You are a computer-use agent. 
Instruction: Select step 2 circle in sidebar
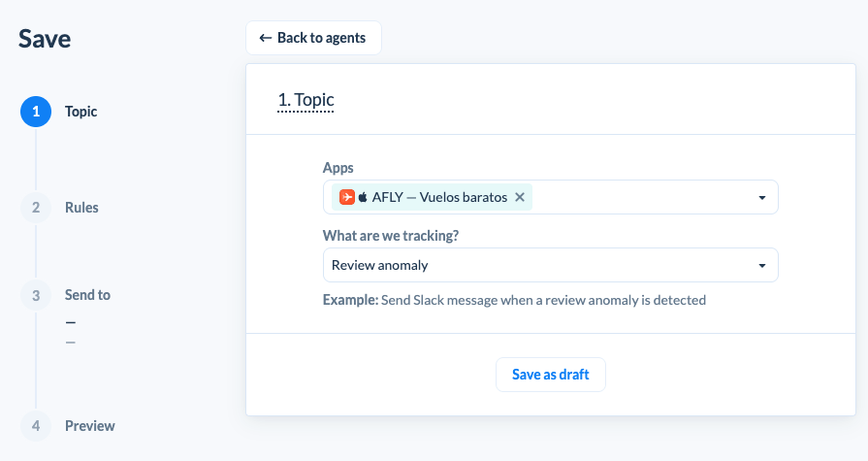pos(36,208)
